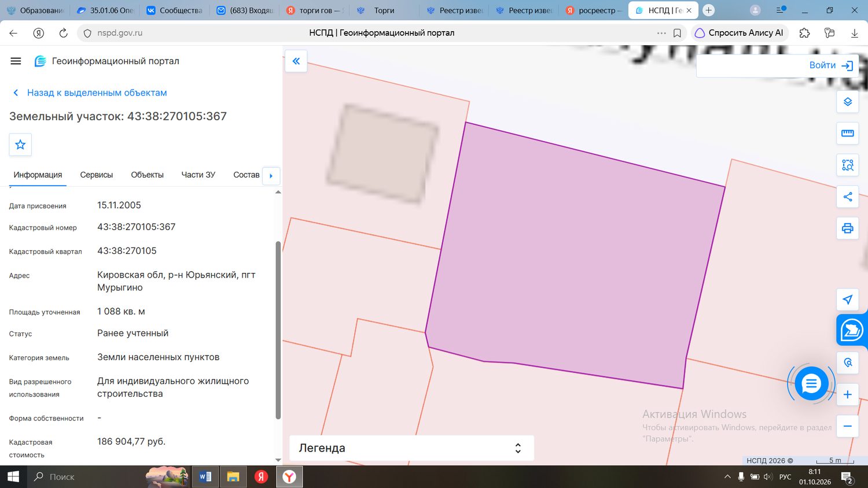Click the blue map-flag widget button
Screen dimensions: 868x488
851,331
